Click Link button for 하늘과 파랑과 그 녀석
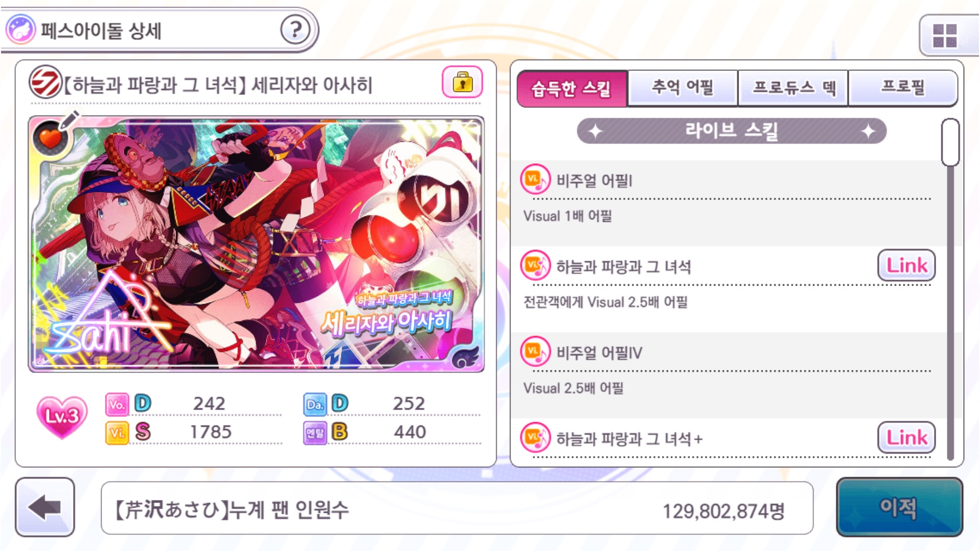 tap(906, 265)
